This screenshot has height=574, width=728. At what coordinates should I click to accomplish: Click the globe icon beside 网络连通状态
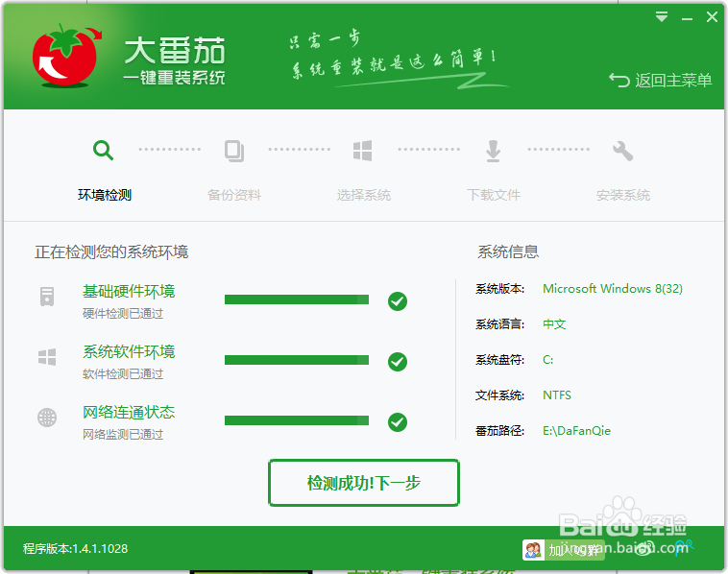pyautogui.click(x=47, y=418)
